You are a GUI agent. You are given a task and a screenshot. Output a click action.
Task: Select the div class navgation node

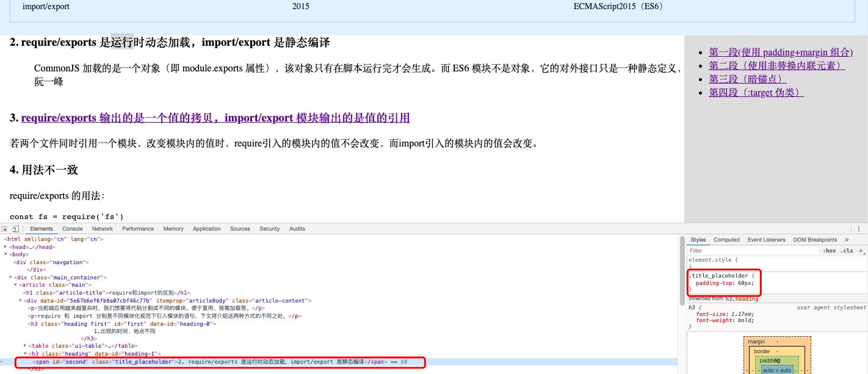[x=52, y=262]
